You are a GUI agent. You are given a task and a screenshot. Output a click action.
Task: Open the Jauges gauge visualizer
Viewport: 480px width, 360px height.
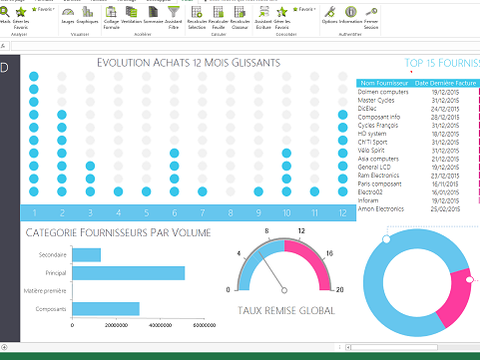(x=68, y=16)
